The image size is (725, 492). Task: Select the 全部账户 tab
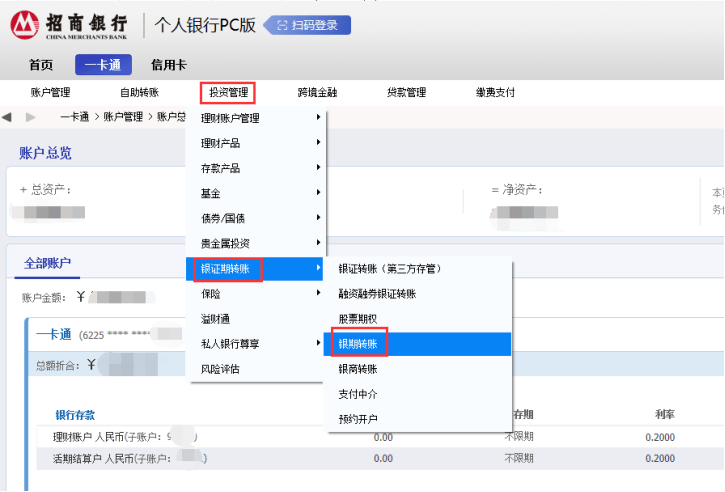pyautogui.click(x=48, y=263)
